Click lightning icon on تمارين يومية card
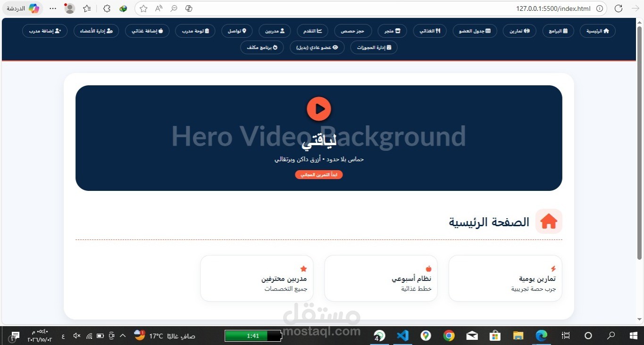Viewport: 644px width, 345px height. [x=553, y=269]
